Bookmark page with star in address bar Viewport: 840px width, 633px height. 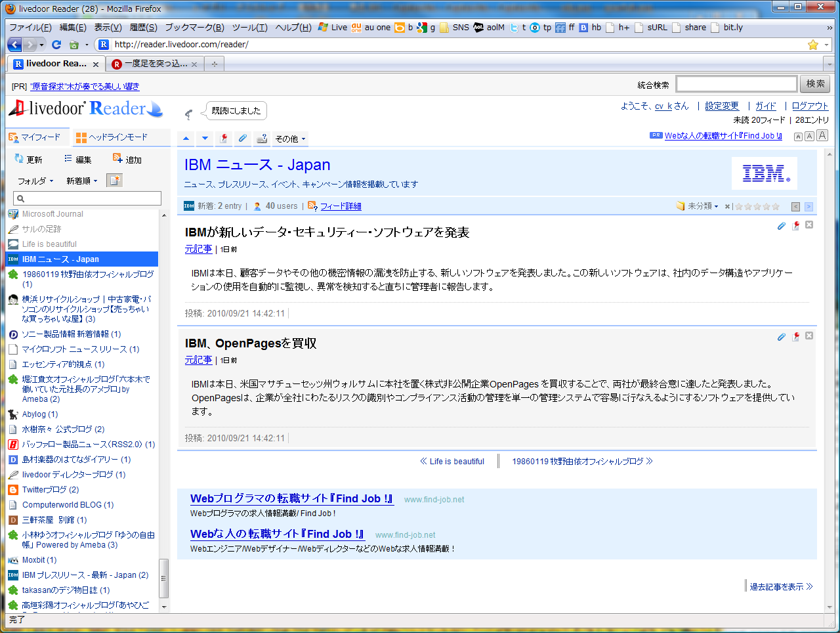coord(813,45)
